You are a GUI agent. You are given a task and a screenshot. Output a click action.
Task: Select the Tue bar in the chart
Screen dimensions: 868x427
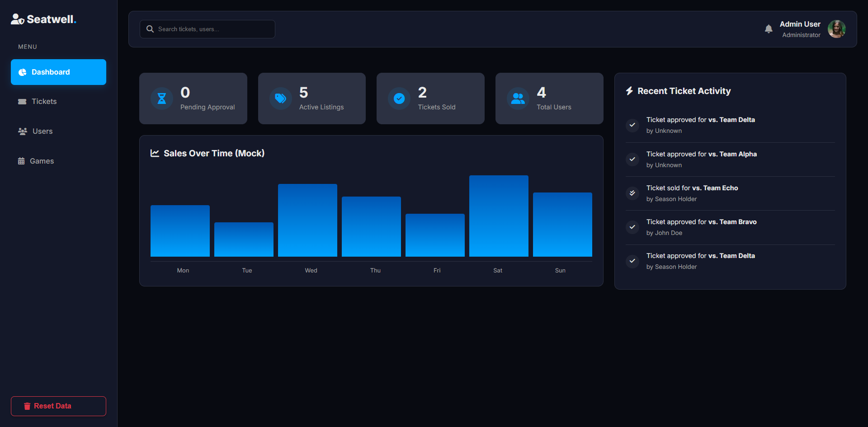[244, 239]
